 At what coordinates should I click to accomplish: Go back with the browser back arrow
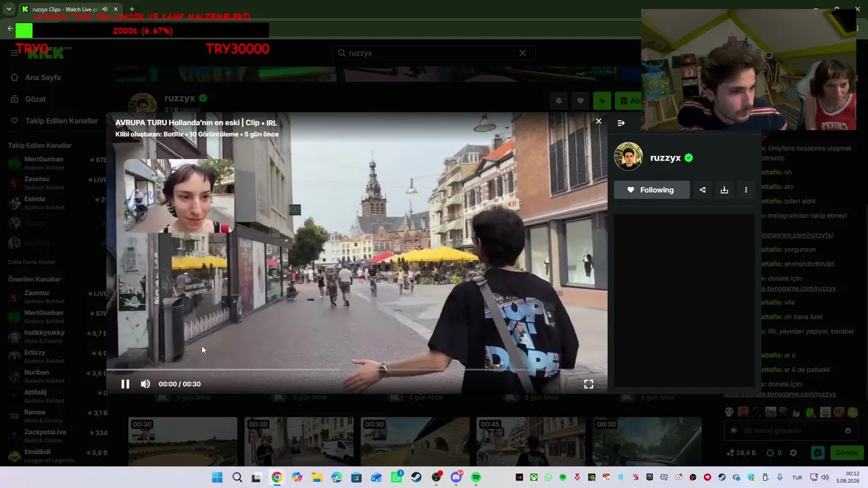coord(9,28)
